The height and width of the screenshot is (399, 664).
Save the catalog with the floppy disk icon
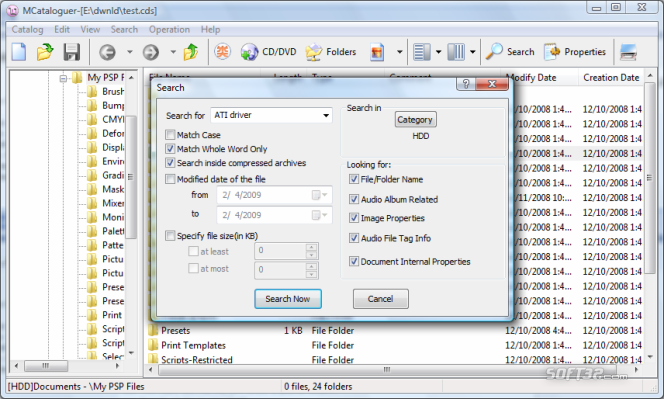tap(72, 52)
